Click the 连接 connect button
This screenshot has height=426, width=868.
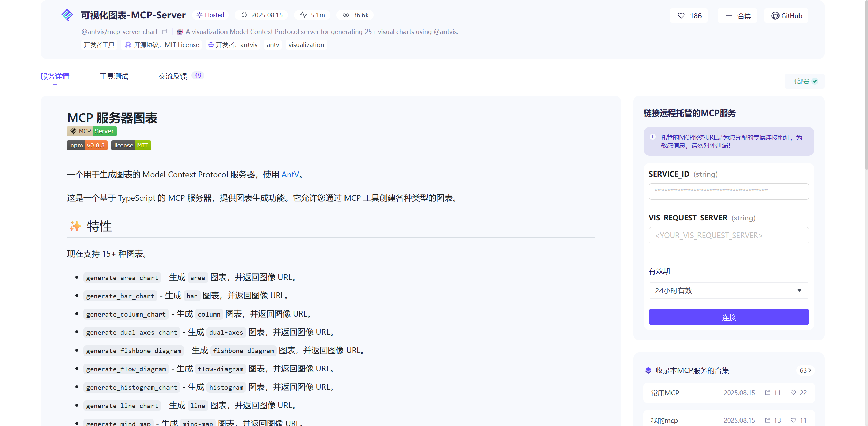pos(729,317)
